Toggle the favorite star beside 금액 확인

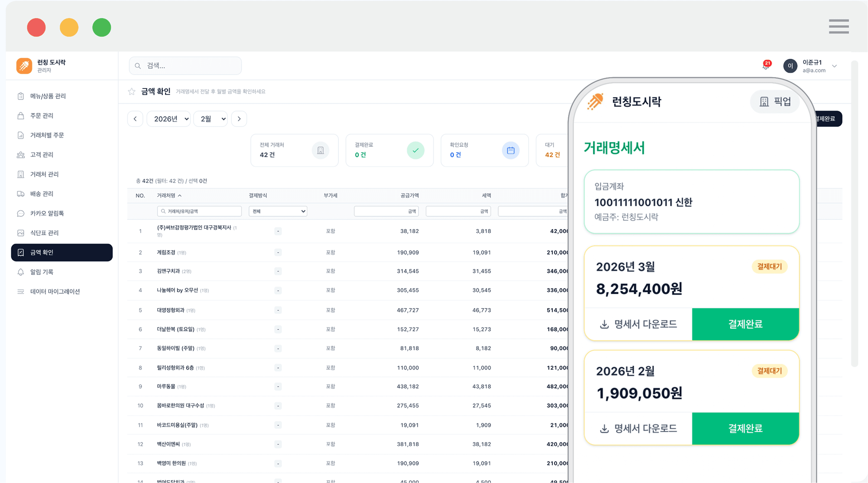[x=132, y=91]
